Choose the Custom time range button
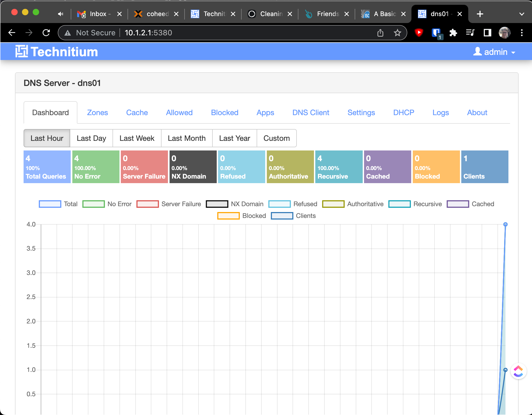 [276, 138]
